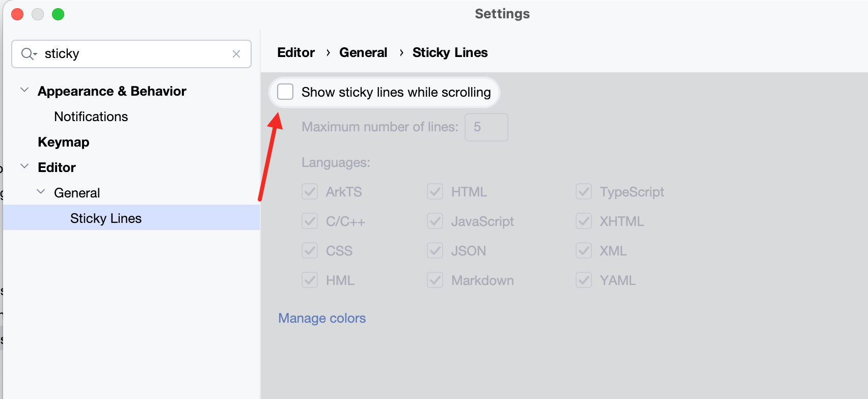Toggle the JavaScript language checkbox

pyautogui.click(x=435, y=221)
